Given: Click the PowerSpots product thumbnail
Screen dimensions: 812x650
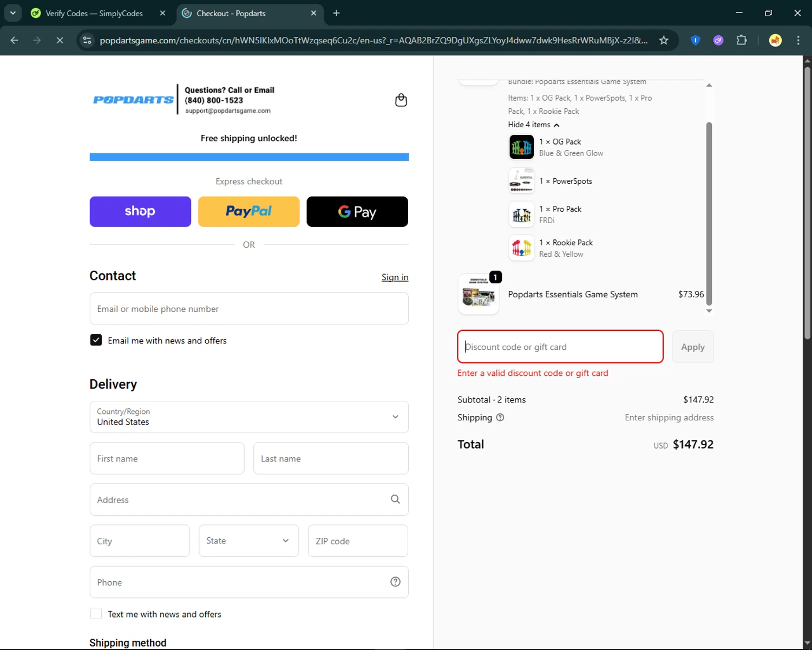Looking at the screenshot, I should click(522, 181).
